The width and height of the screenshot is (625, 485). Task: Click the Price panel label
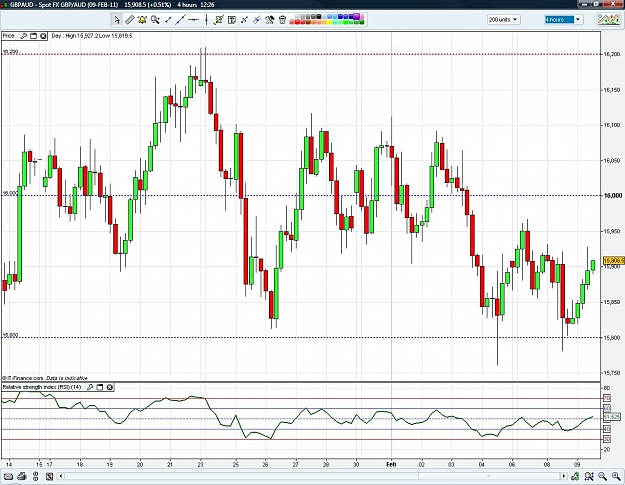[8, 36]
